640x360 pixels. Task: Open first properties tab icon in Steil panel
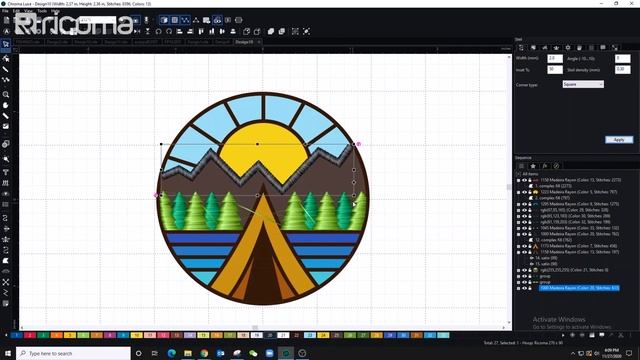coord(521,48)
